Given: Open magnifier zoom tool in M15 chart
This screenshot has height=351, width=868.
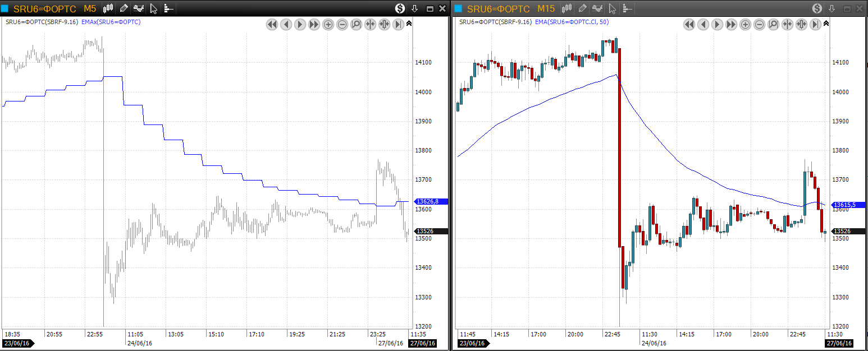Looking at the screenshot, I should pyautogui.click(x=773, y=25).
